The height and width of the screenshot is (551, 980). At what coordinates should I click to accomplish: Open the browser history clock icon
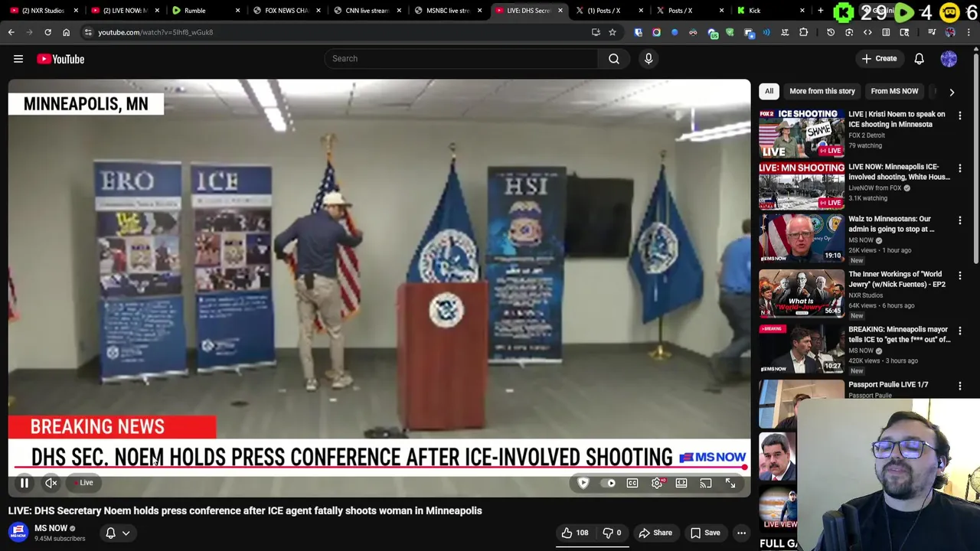[x=831, y=32]
